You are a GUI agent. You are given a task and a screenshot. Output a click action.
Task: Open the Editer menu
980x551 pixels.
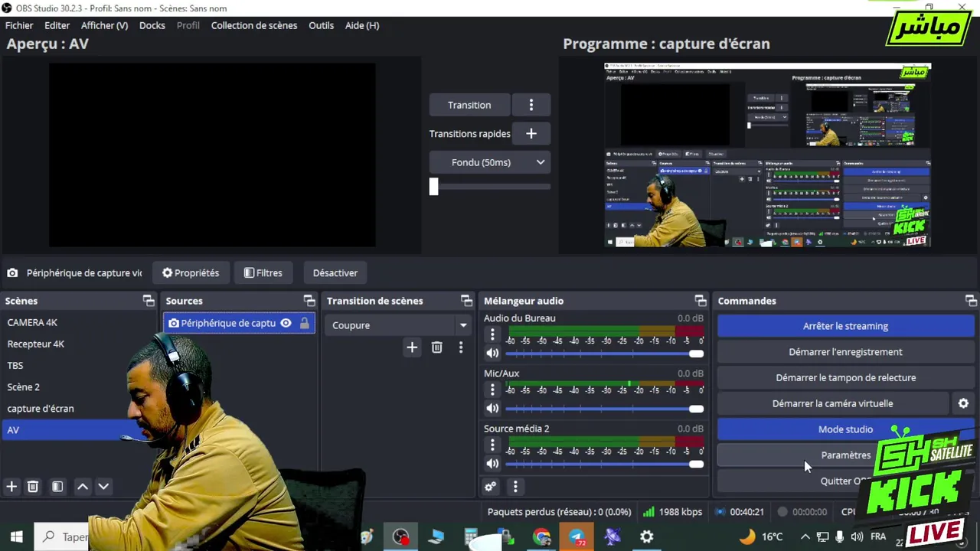[57, 25]
